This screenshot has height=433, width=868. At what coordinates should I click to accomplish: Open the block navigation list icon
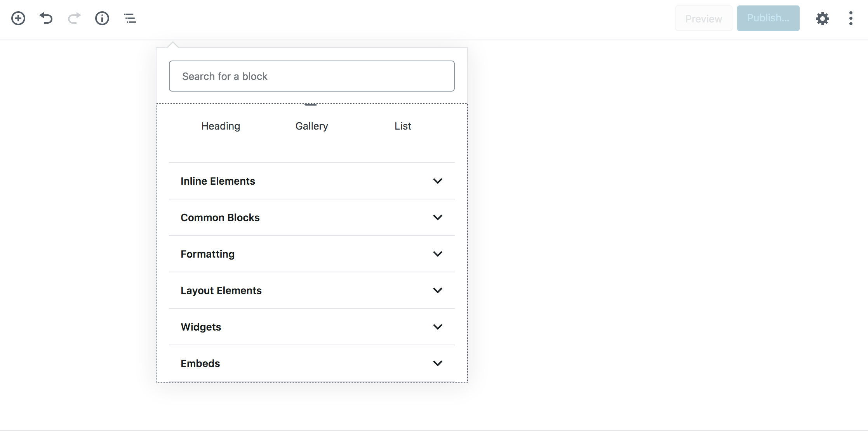click(130, 18)
